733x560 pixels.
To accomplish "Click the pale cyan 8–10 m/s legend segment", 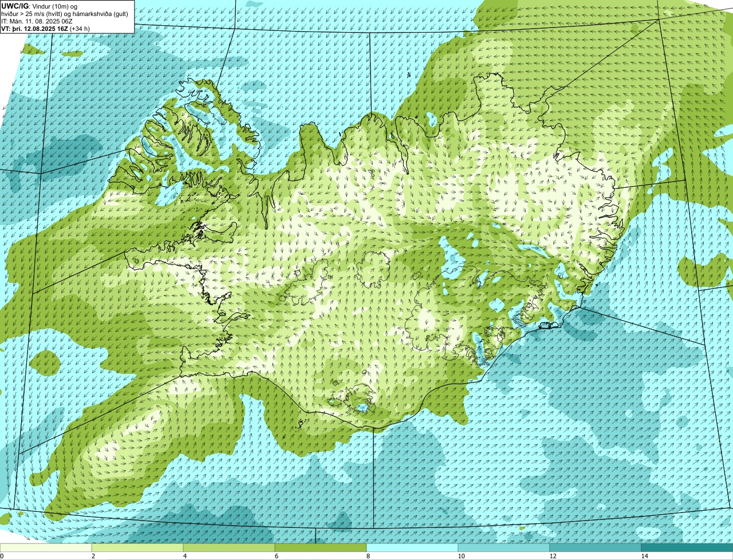I will point(412,547).
